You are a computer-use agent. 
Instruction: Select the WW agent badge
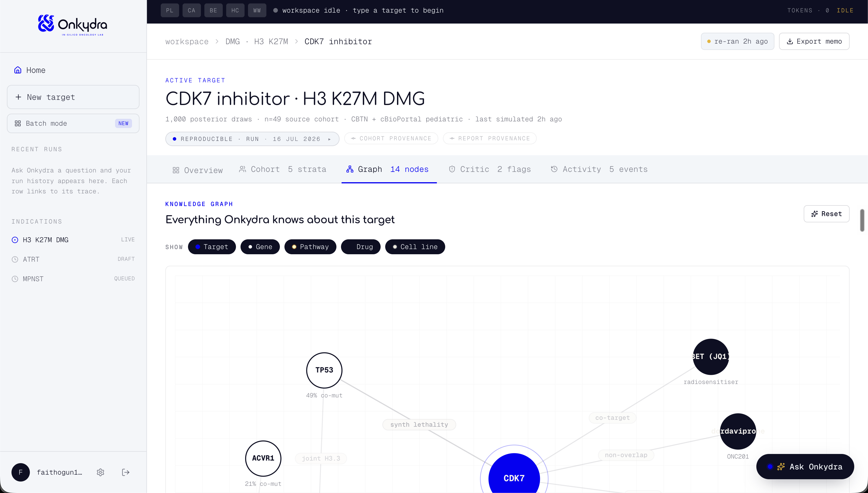(x=257, y=11)
